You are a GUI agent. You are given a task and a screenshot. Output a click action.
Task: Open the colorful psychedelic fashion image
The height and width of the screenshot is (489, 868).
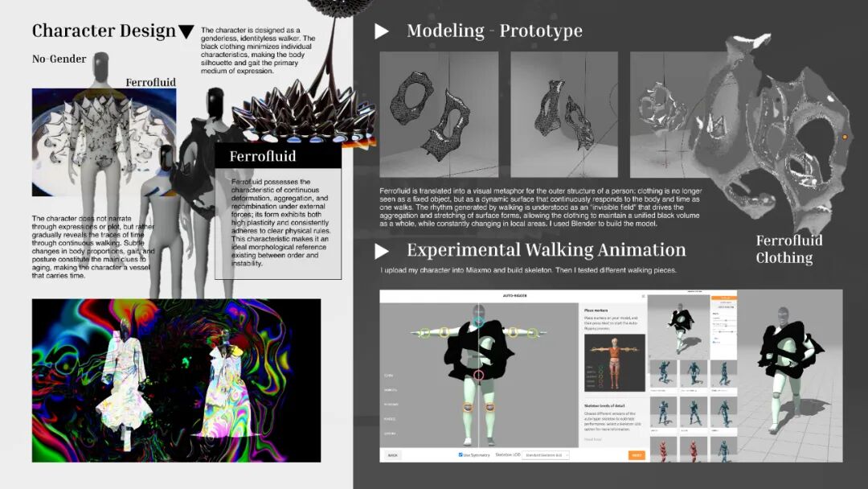click(176, 380)
